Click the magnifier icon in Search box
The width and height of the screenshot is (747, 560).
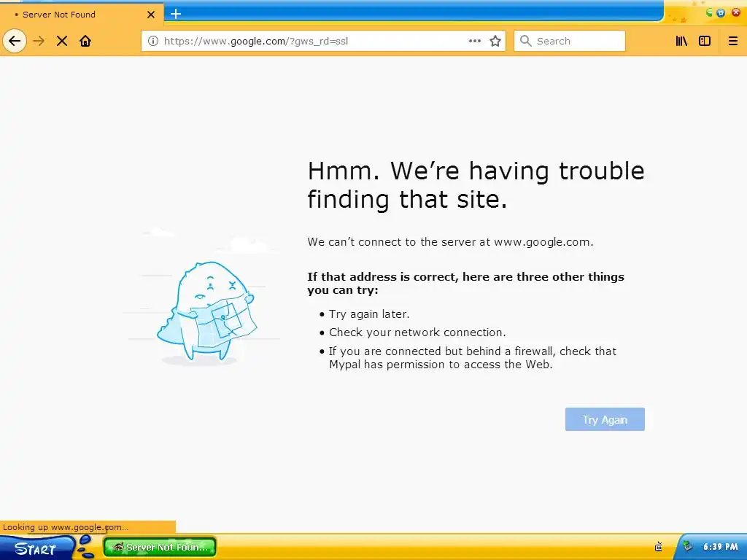pos(525,41)
